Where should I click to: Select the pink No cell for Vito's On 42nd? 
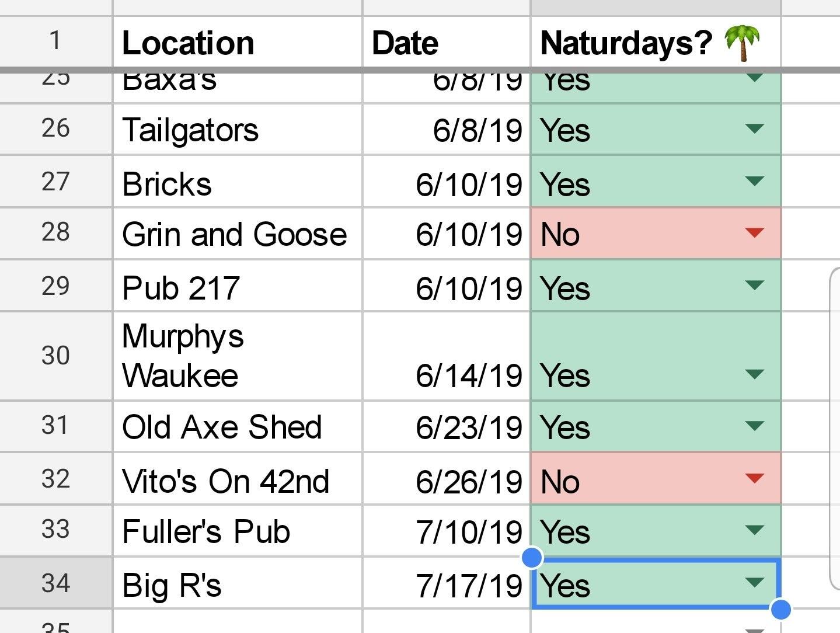(656, 479)
